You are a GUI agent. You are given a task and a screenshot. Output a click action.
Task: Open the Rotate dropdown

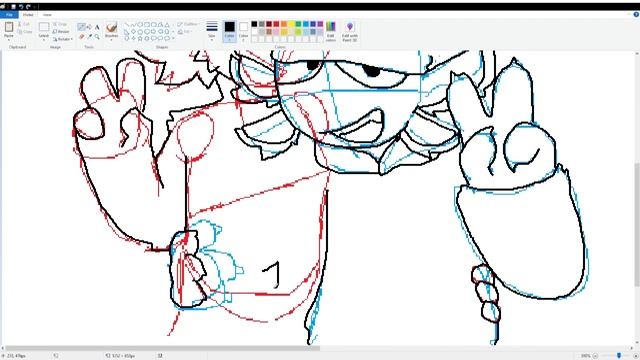[63, 39]
